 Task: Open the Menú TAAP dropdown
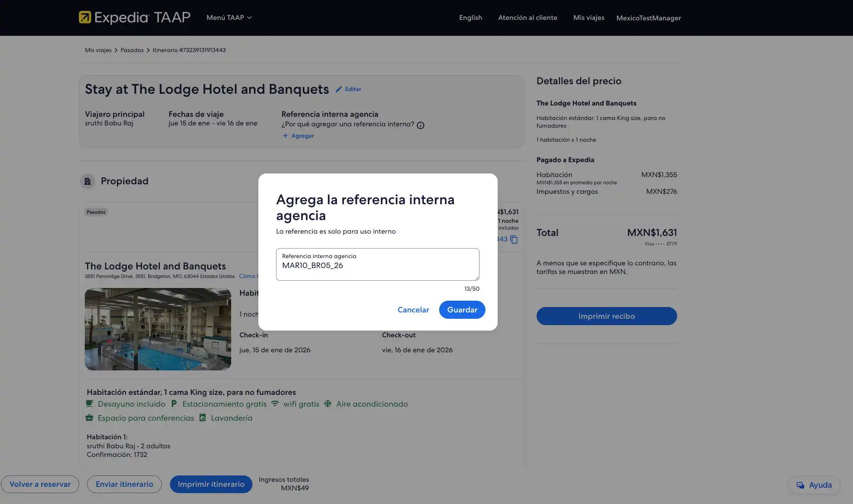pos(229,18)
